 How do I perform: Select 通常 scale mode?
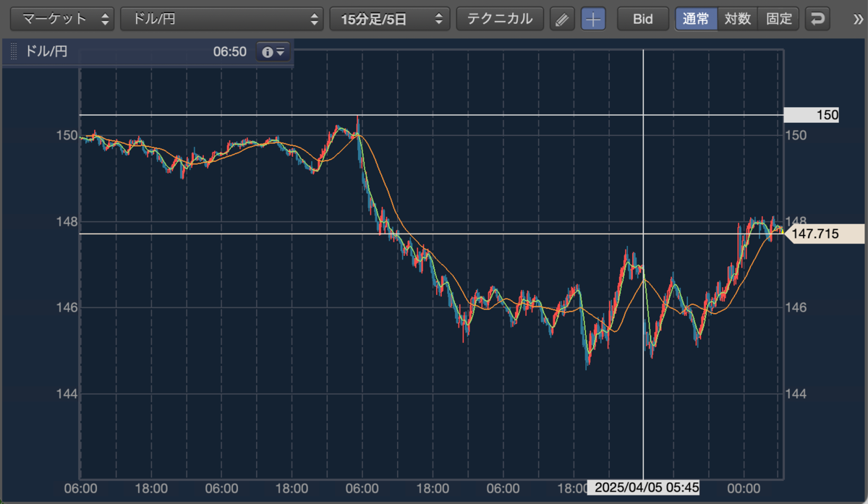pyautogui.click(x=696, y=19)
